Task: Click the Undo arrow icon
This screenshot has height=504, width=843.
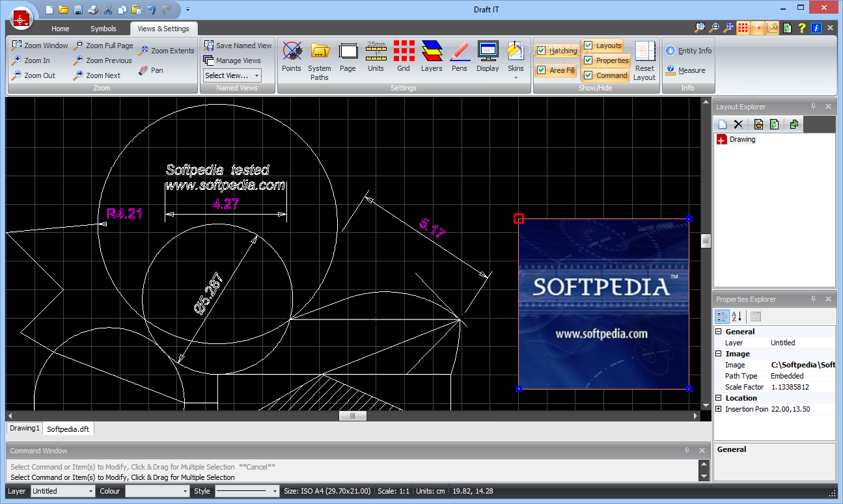Action: point(152,9)
